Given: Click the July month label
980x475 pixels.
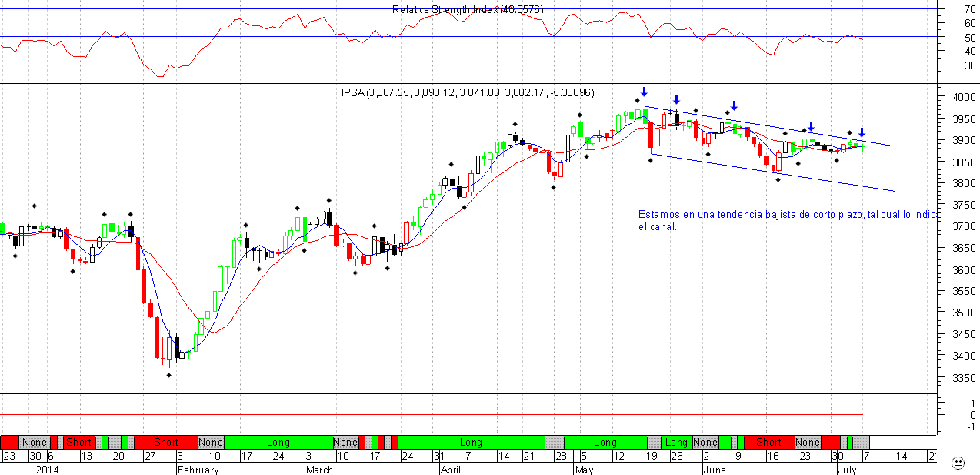Looking at the screenshot, I should [848, 469].
